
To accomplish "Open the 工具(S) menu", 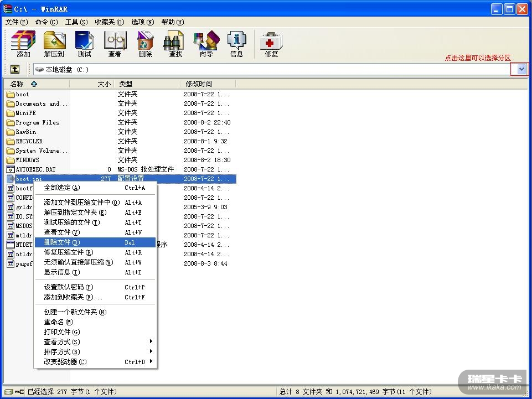I will click(x=76, y=22).
